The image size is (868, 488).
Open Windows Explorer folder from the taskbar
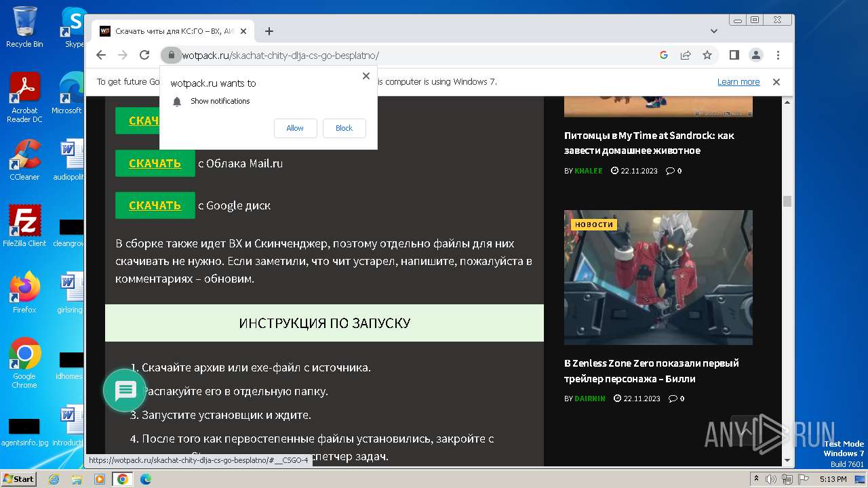point(77,479)
